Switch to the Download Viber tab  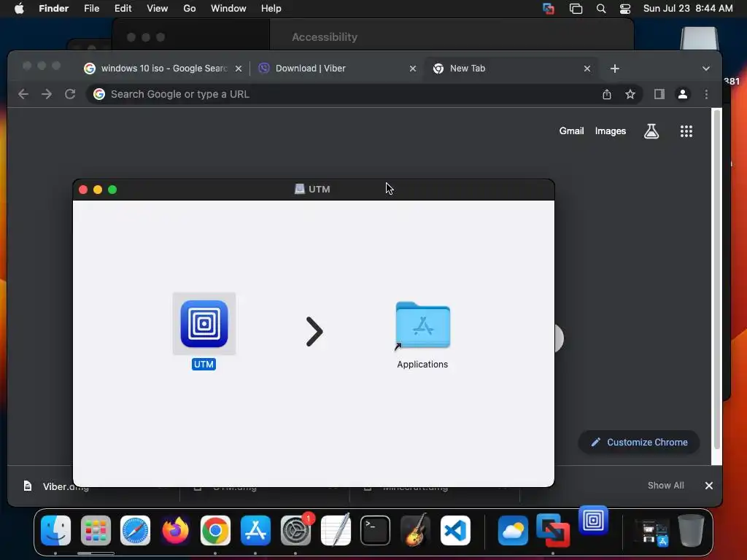[336, 69]
